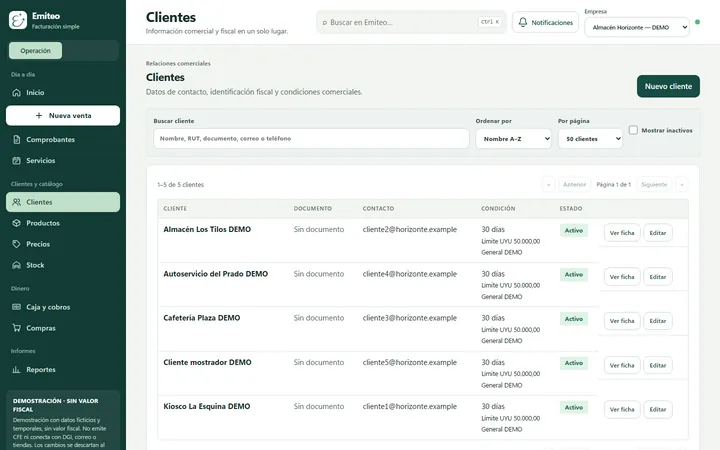Click Editar for Kiosco La Esquina DEMO

(658, 410)
